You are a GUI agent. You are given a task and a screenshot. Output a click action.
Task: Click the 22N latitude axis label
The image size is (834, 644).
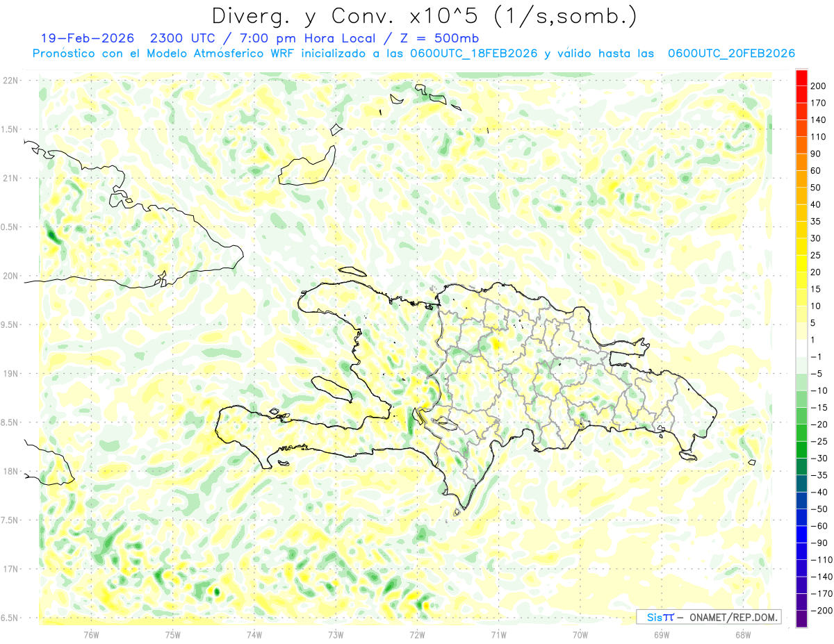(11, 81)
